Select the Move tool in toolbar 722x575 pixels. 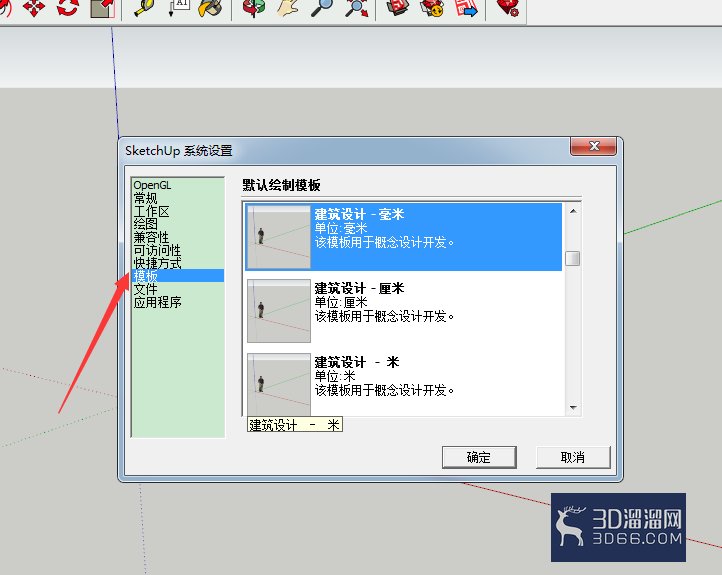(x=34, y=7)
